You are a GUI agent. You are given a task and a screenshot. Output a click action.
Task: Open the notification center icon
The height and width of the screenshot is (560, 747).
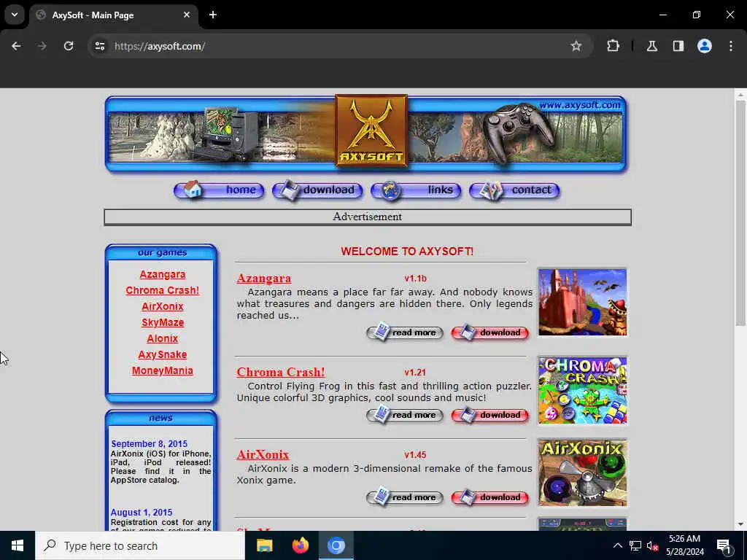pos(724,545)
